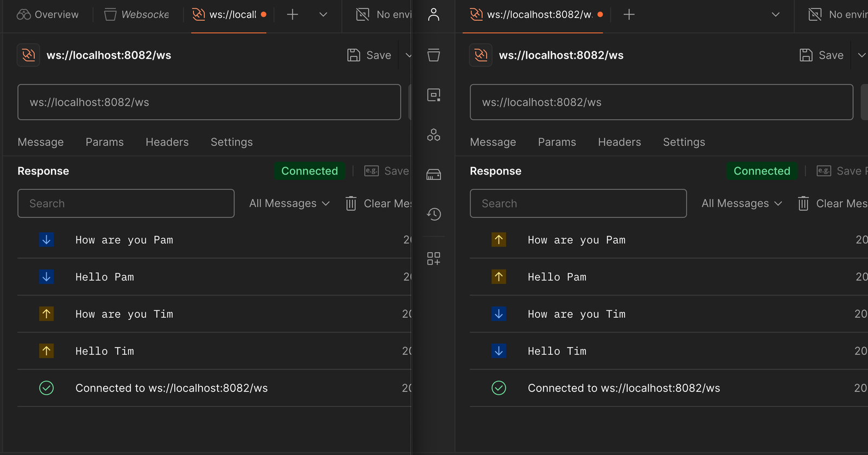Clear messages in the left window
The width and height of the screenshot is (868, 455).
378,203
